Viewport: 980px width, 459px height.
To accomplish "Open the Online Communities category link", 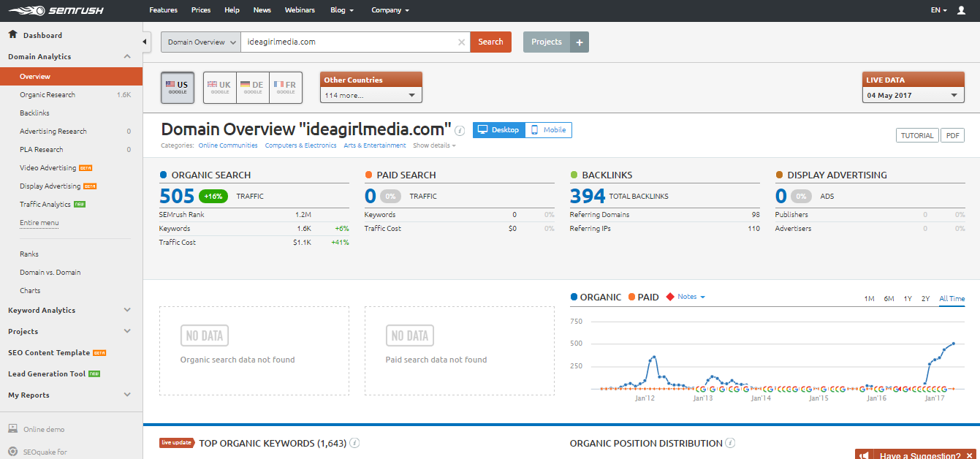I will pyautogui.click(x=228, y=145).
